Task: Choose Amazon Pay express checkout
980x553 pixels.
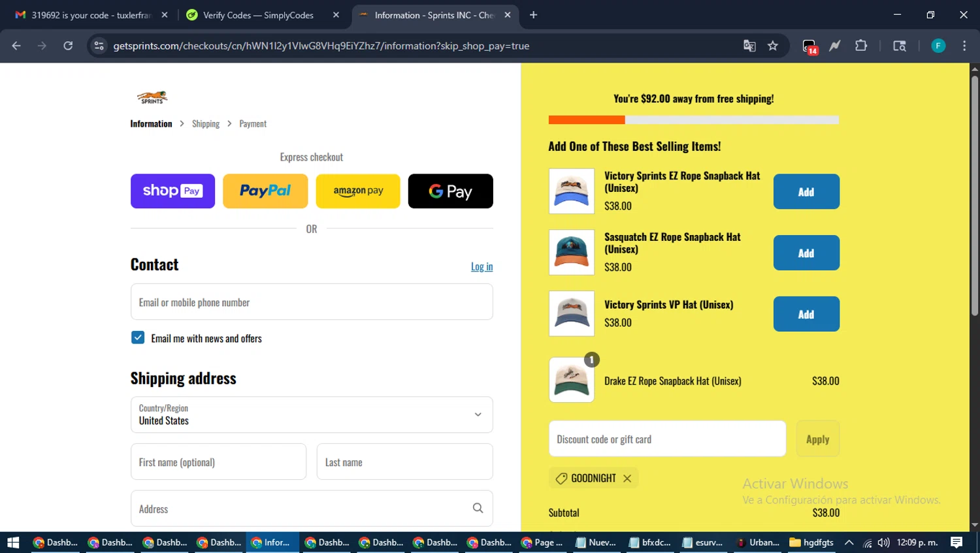Action: click(x=358, y=191)
